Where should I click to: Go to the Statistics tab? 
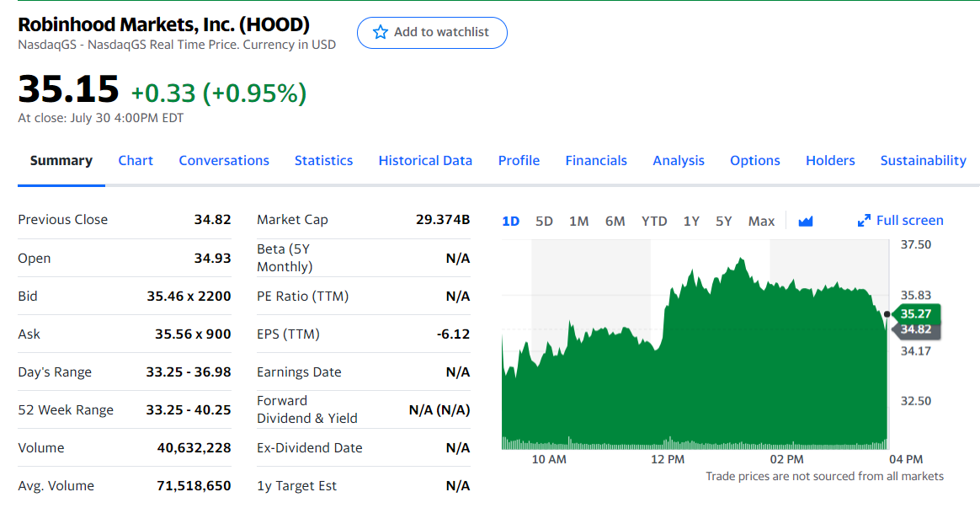tap(324, 161)
